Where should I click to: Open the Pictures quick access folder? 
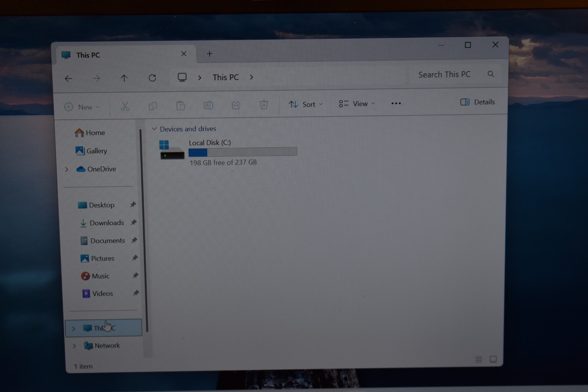(97, 258)
